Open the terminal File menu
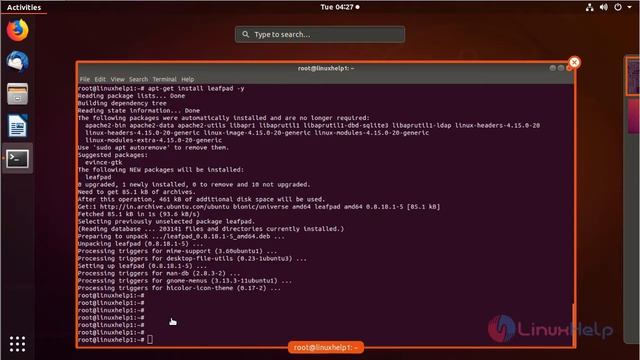640x360 pixels. [x=84, y=79]
